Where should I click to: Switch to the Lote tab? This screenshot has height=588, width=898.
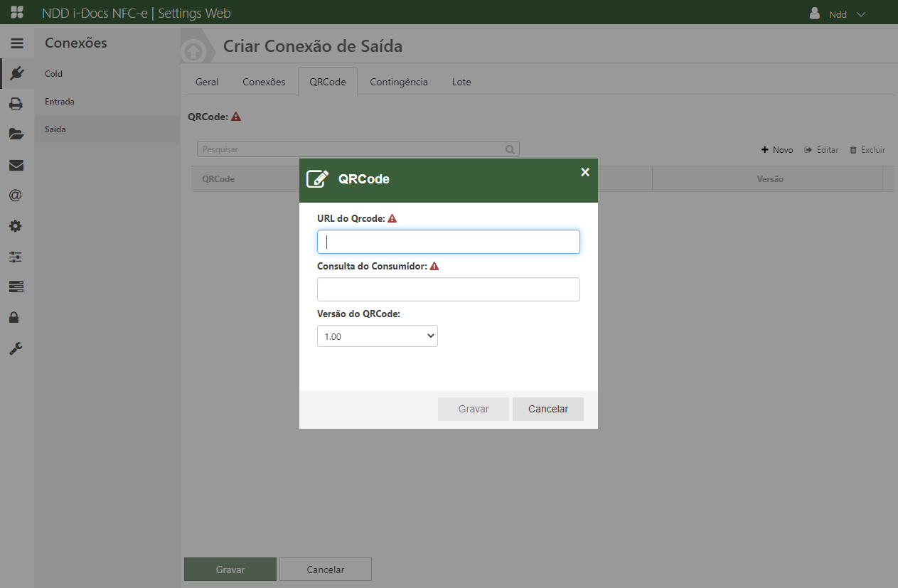click(461, 82)
